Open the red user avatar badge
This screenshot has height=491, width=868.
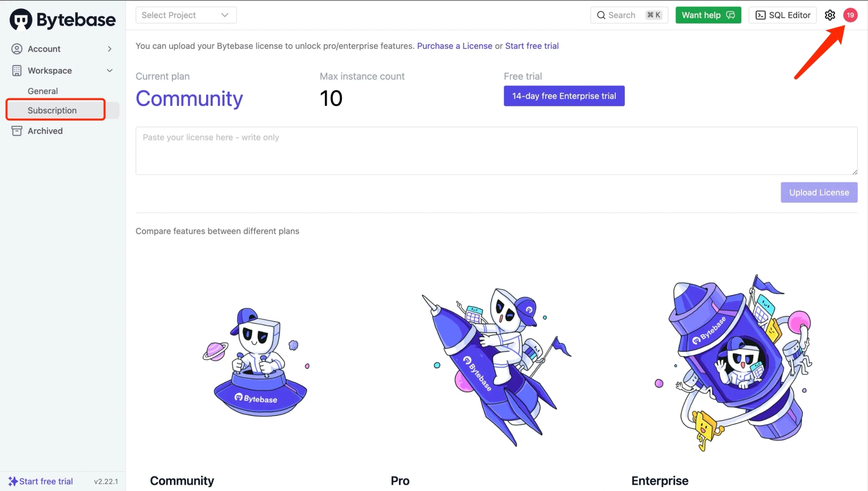[850, 15]
